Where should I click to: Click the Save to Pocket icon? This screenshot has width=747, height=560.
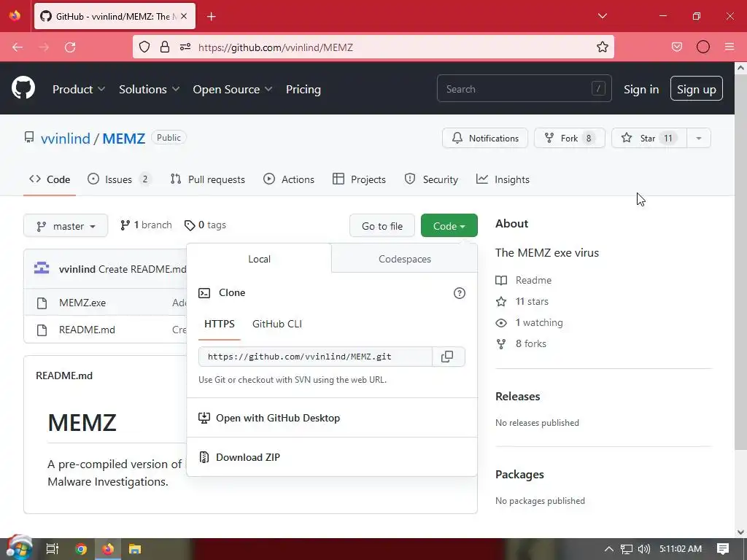(x=677, y=47)
